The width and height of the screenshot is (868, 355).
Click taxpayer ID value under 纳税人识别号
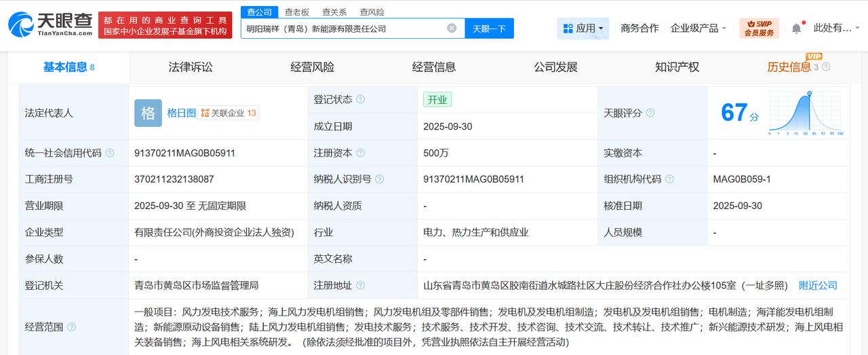[473, 179]
